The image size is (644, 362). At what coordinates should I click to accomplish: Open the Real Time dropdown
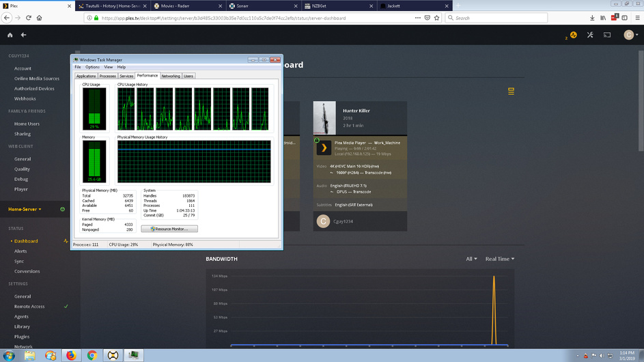click(x=500, y=259)
